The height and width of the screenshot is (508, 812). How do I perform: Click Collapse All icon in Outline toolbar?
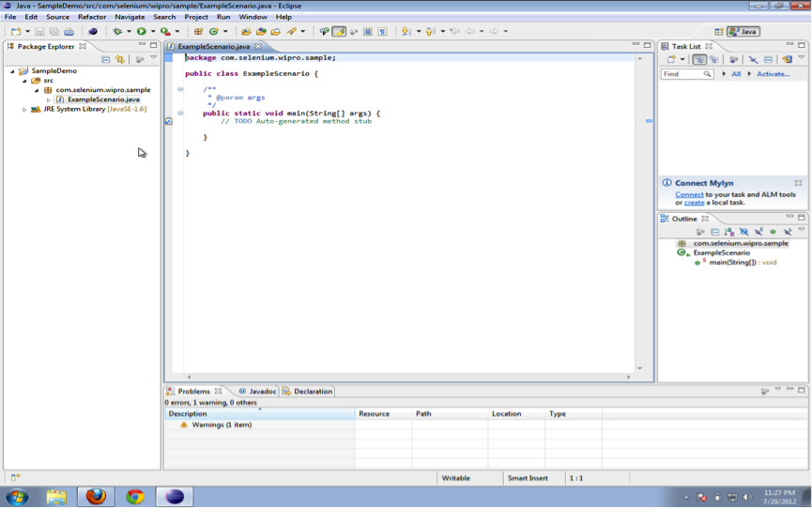click(x=714, y=232)
